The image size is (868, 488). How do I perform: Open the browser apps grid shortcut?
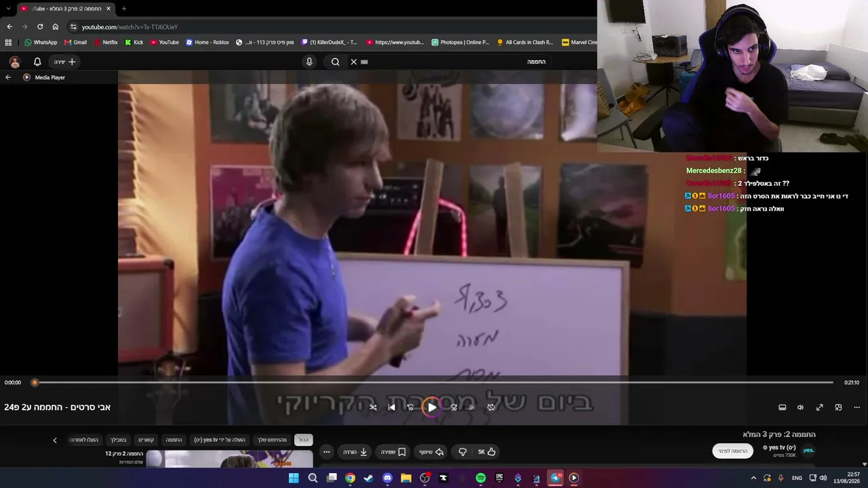pyautogui.click(x=8, y=42)
